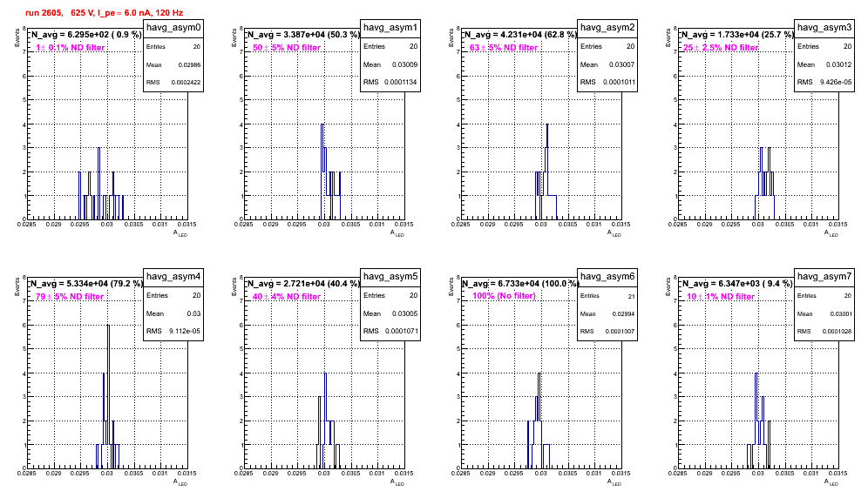Click RMS value 9.112e-05 in havg_asym4
This screenshot has width=868, height=498.
[x=185, y=332]
